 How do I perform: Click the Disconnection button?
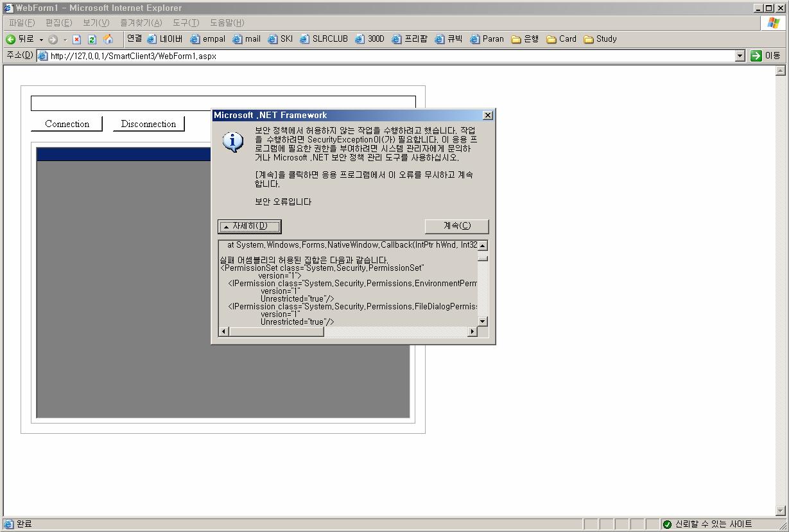pos(148,124)
